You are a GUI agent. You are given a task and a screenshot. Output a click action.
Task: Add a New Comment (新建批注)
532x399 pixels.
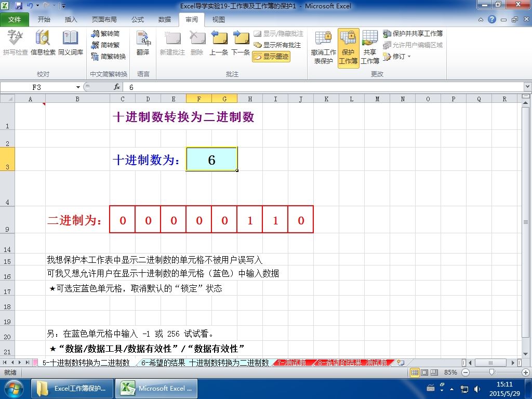coord(172,43)
